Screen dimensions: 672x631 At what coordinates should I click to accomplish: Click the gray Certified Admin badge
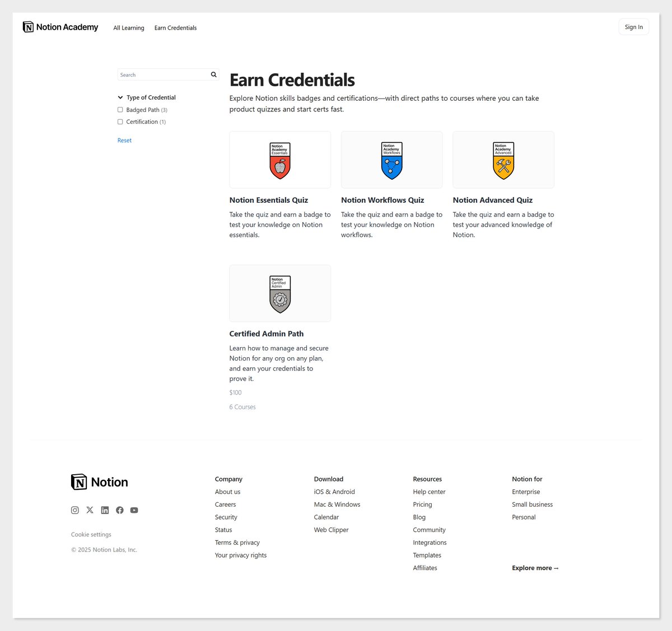[x=280, y=295]
